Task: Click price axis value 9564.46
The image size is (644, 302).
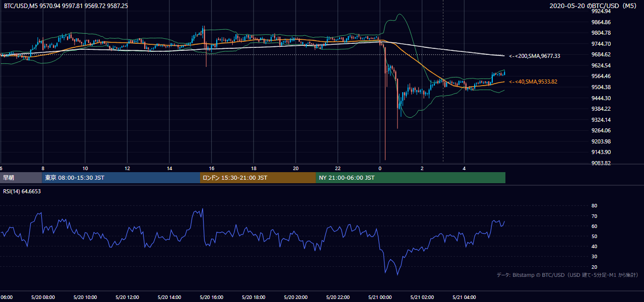Action: pyautogui.click(x=601, y=76)
